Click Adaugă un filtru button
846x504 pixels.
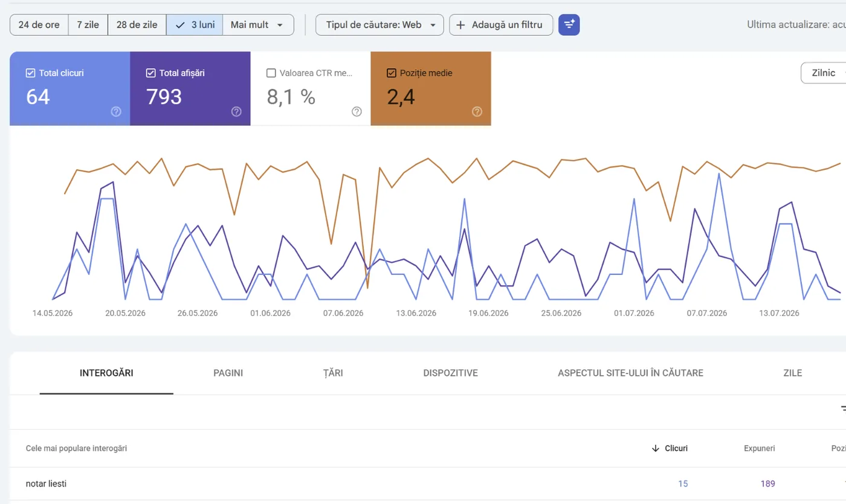(x=501, y=25)
